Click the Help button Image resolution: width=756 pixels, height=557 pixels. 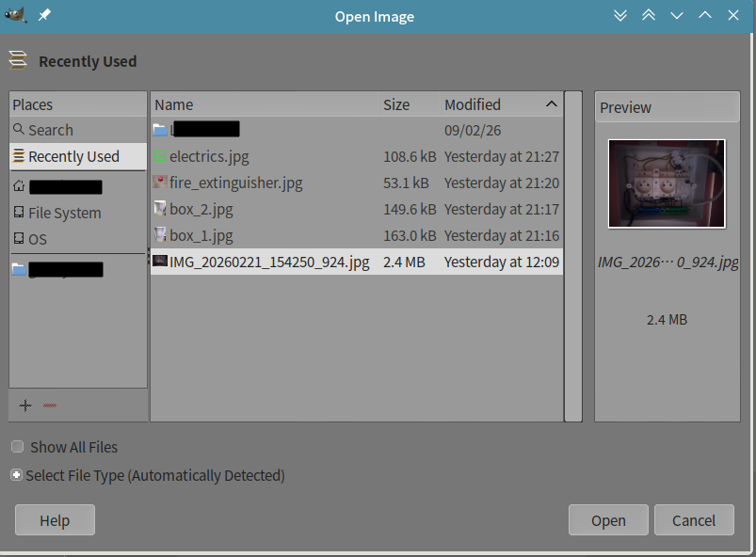[55, 520]
